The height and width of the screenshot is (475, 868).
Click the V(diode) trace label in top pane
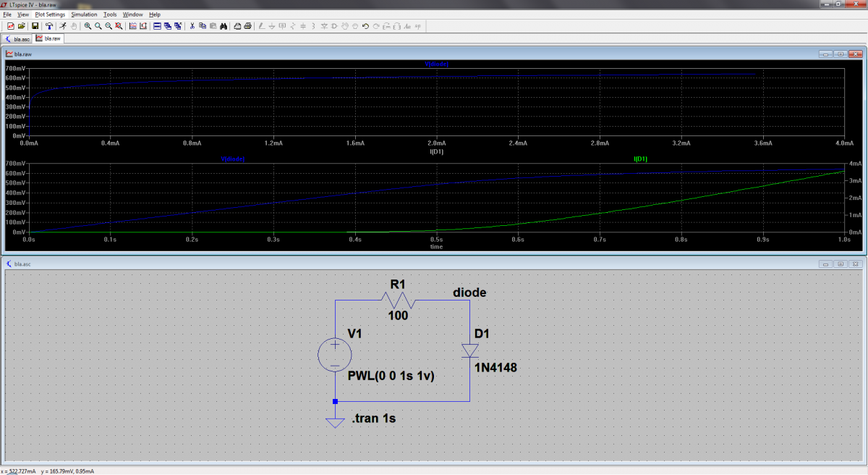pyautogui.click(x=435, y=64)
